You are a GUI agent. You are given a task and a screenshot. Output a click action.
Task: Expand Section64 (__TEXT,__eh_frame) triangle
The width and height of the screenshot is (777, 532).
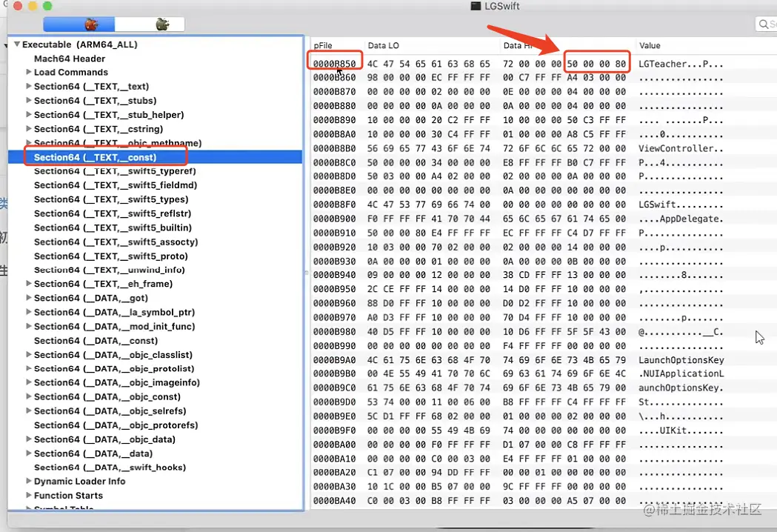[x=29, y=284]
